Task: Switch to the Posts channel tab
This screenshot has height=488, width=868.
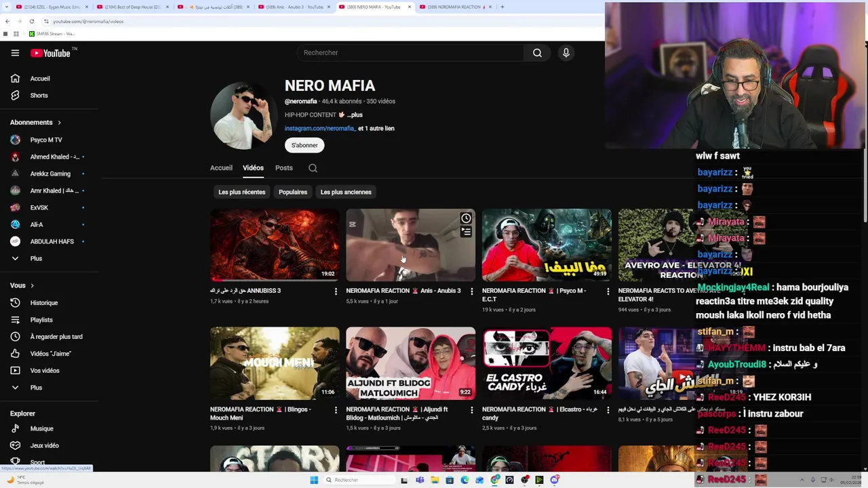Action: click(284, 168)
